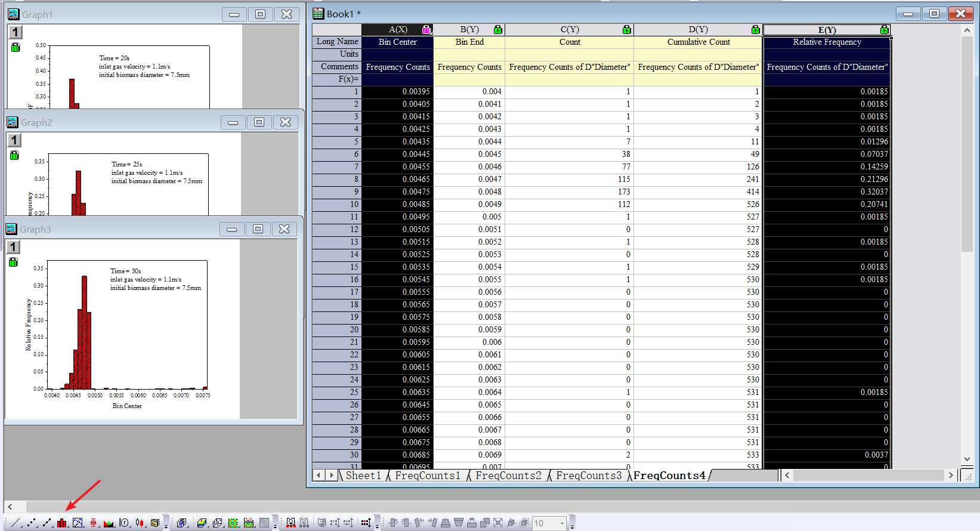The height and width of the screenshot is (531, 980).
Task: Click the 3D increase perspective icon
Action: 472,523
